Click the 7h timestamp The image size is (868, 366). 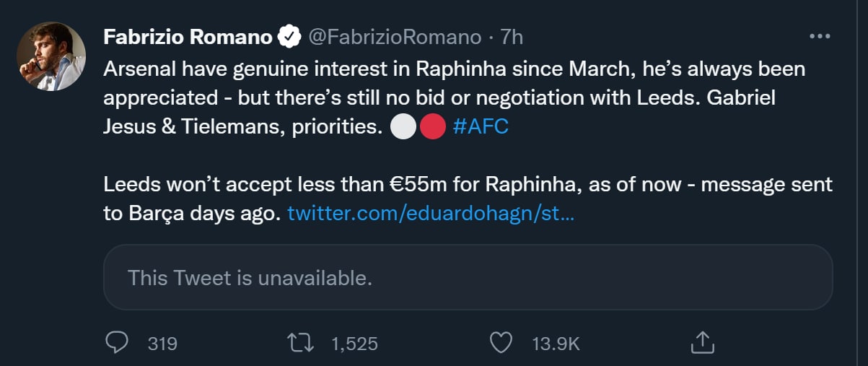click(x=511, y=36)
